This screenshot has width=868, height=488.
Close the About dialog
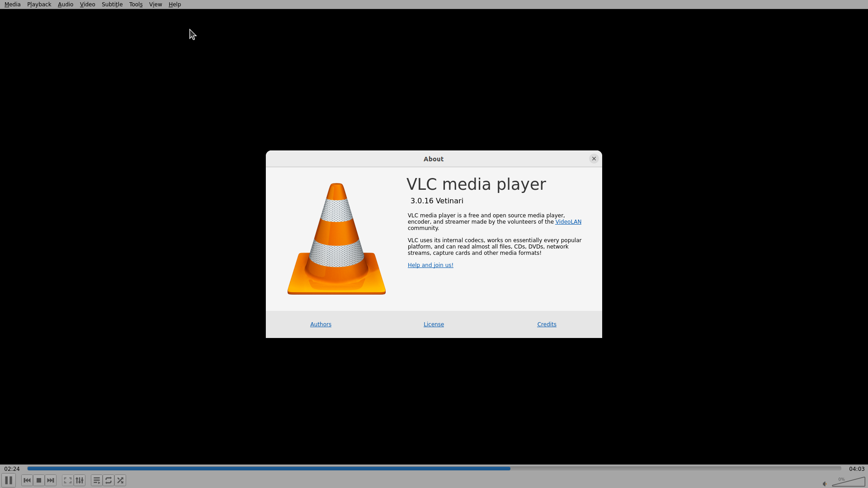click(594, 159)
